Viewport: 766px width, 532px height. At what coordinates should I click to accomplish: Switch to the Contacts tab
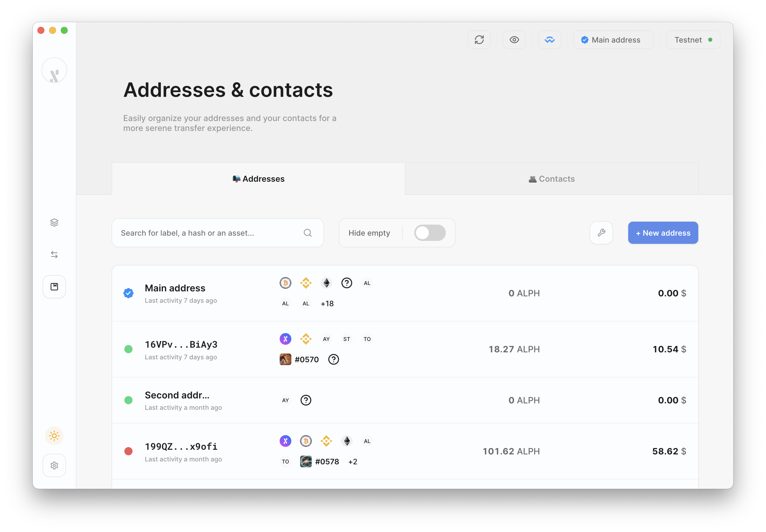552,179
